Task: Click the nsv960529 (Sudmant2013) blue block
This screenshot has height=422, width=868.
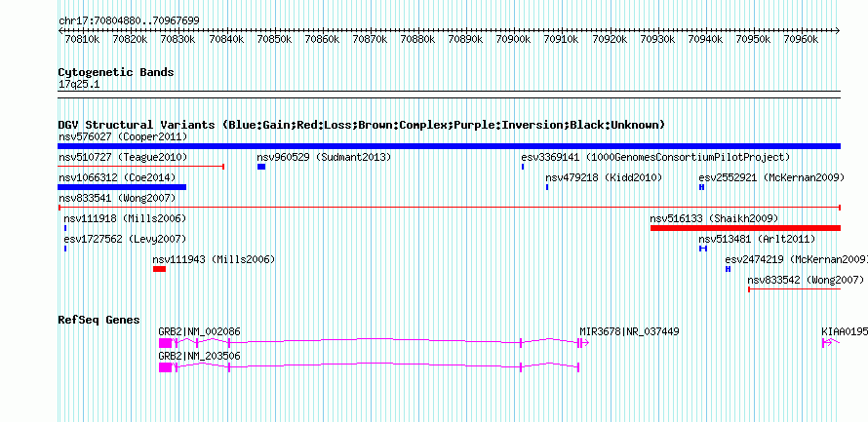Action: 261,167
